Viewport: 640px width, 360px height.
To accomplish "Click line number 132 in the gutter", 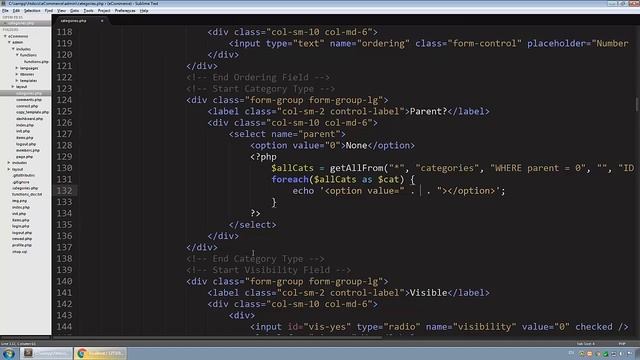I will [x=64, y=191].
